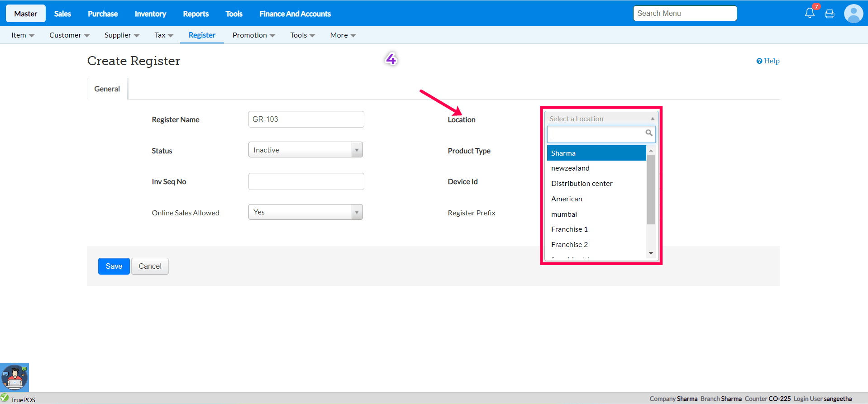Click the search magnifier in Location dropdown

(649, 133)
